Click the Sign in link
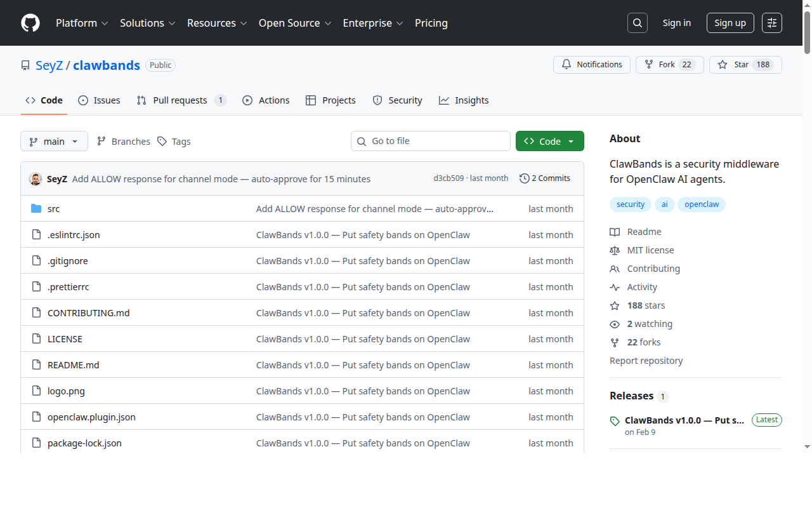 (x=676, y=23)
